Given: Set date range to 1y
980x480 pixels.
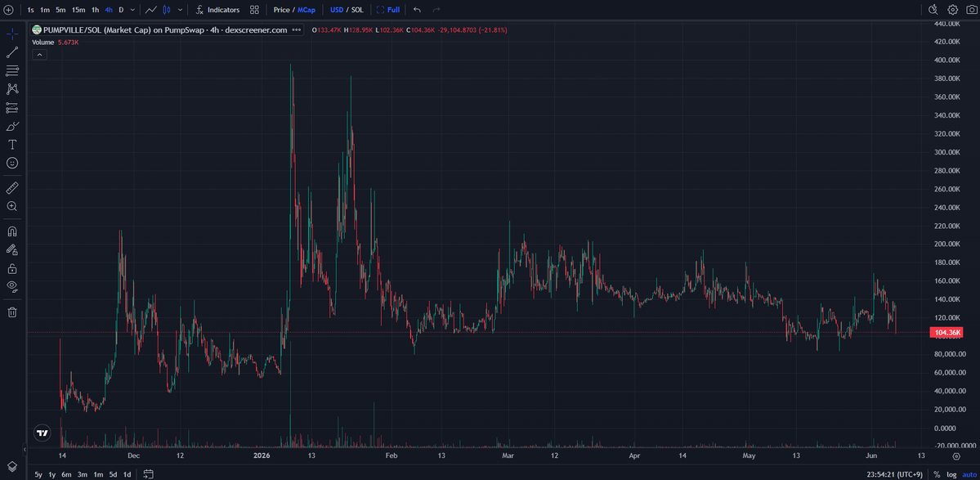Looking at the screenshot, I should pos(52,474).
